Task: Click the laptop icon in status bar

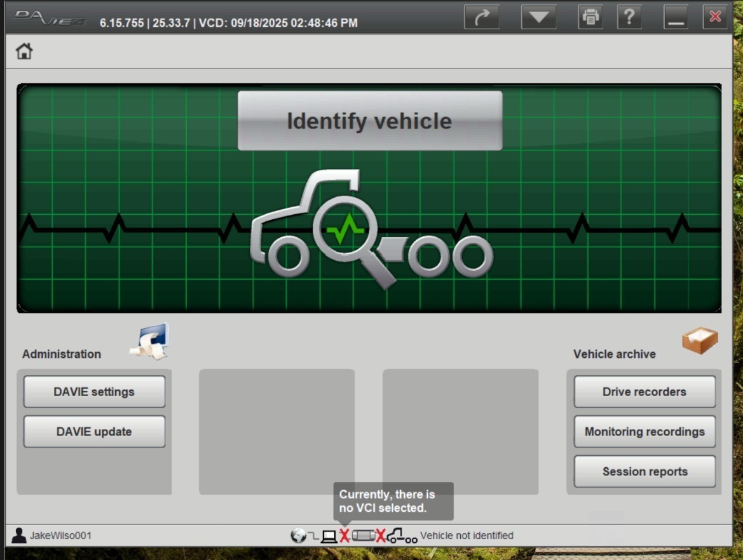Action: (329, 536)
